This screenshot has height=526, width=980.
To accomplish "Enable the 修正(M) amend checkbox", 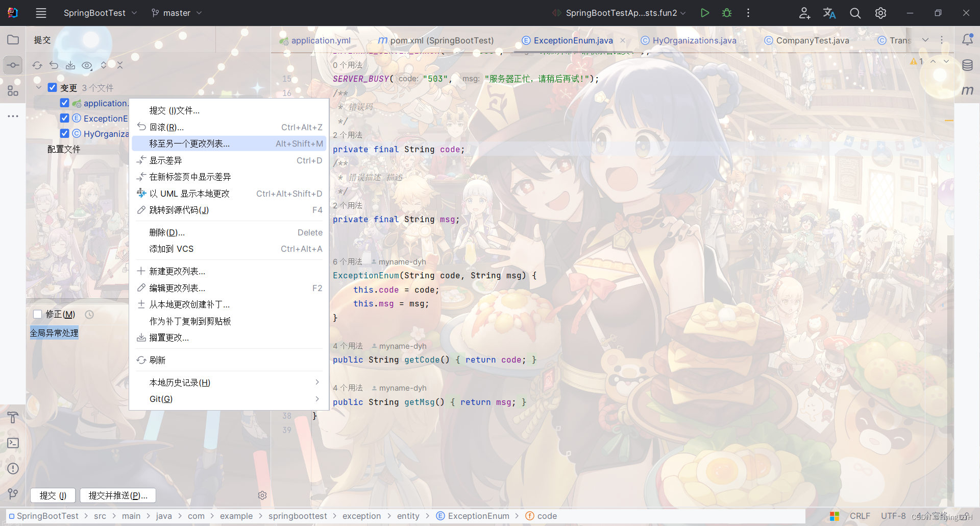I will 37,314.
